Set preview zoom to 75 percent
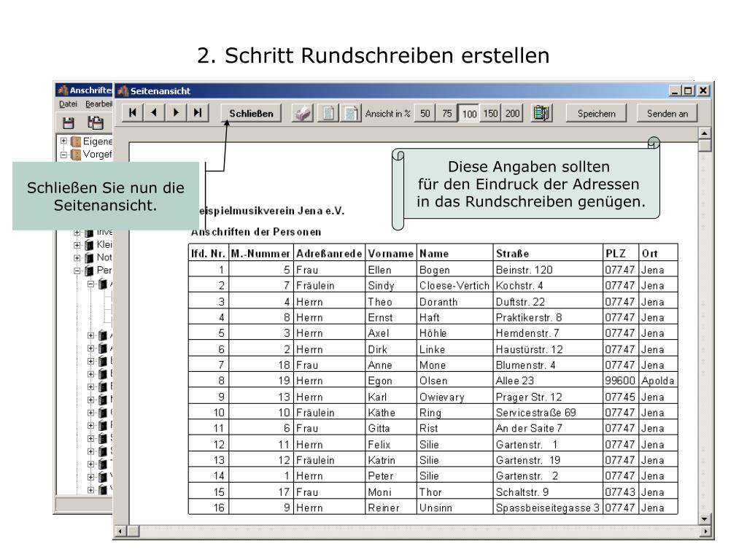747x560 pixels. tap(447, 113)
